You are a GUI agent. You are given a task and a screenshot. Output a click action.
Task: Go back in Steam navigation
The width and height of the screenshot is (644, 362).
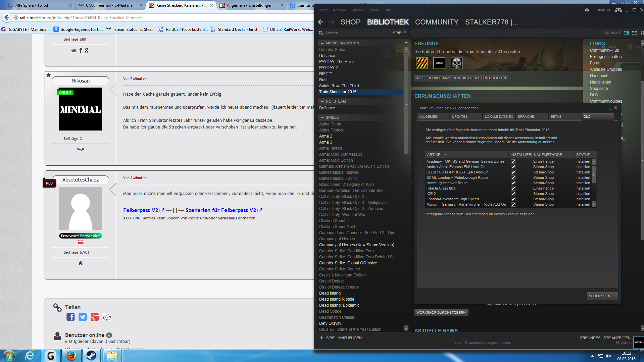321,22
